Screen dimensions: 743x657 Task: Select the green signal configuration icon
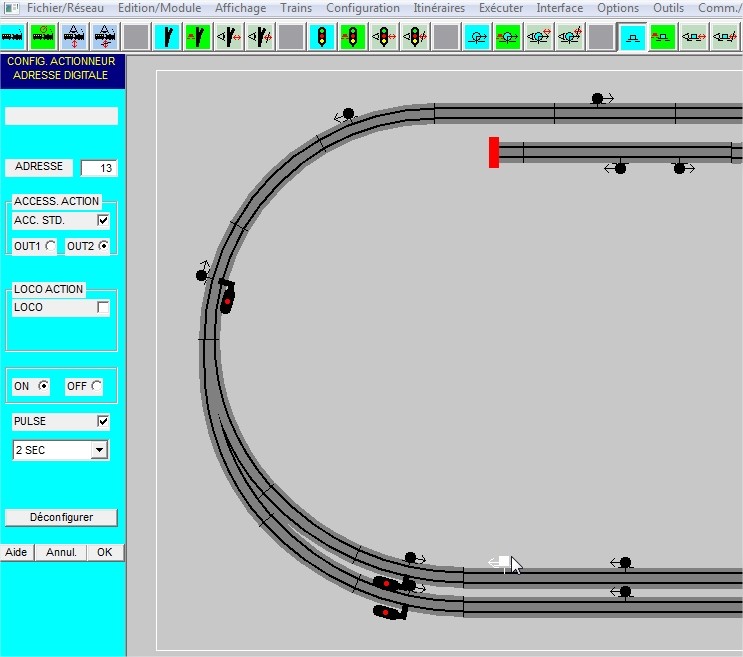pyautogui.click(x=353, y=36)
